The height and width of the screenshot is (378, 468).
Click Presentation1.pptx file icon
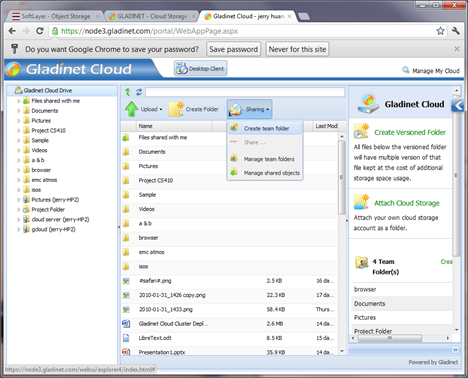click(126, 352)
